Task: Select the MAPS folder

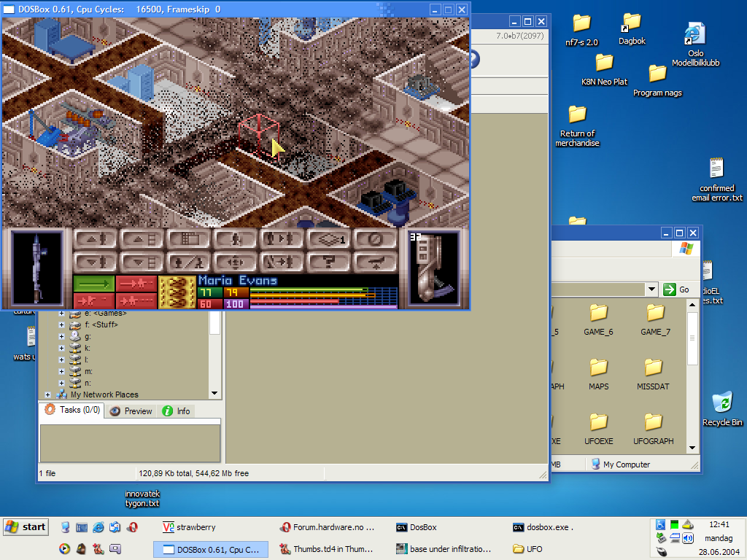Action: tap(598, 374)
